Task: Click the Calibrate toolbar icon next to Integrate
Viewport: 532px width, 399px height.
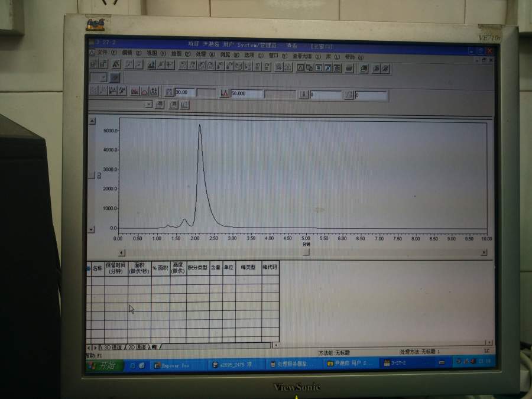Action: click(161, 64)
